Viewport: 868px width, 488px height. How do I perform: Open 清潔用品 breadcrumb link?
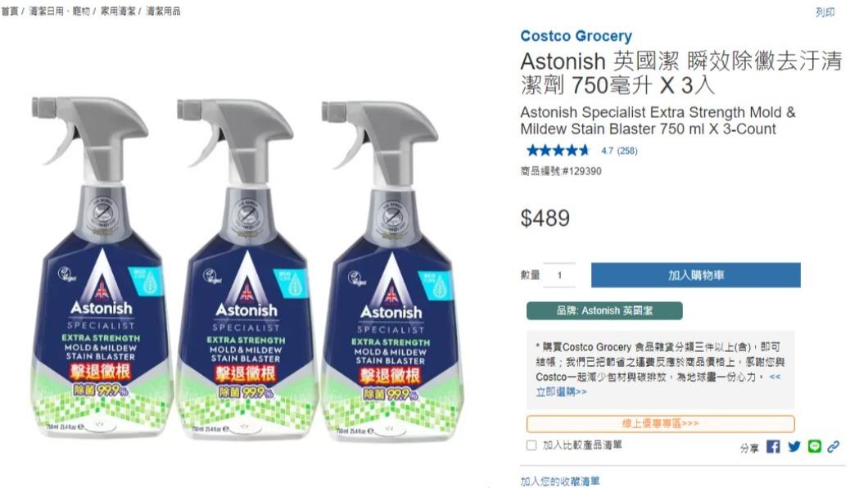(x=163, y=11)
